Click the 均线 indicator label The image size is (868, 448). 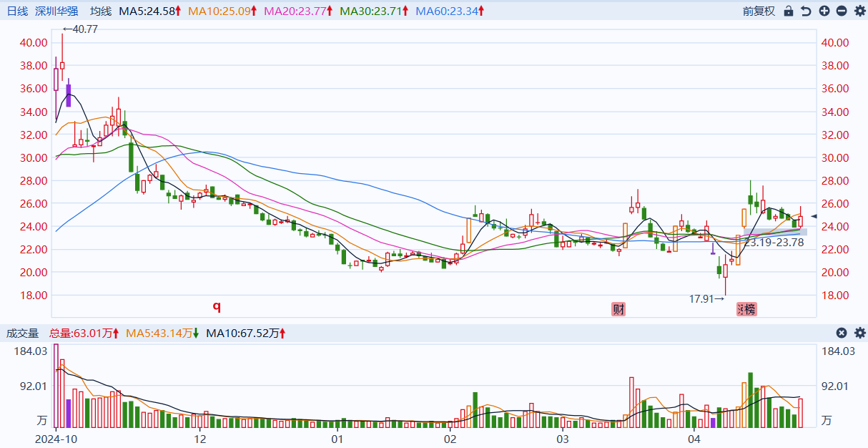[x=101, y=11]
